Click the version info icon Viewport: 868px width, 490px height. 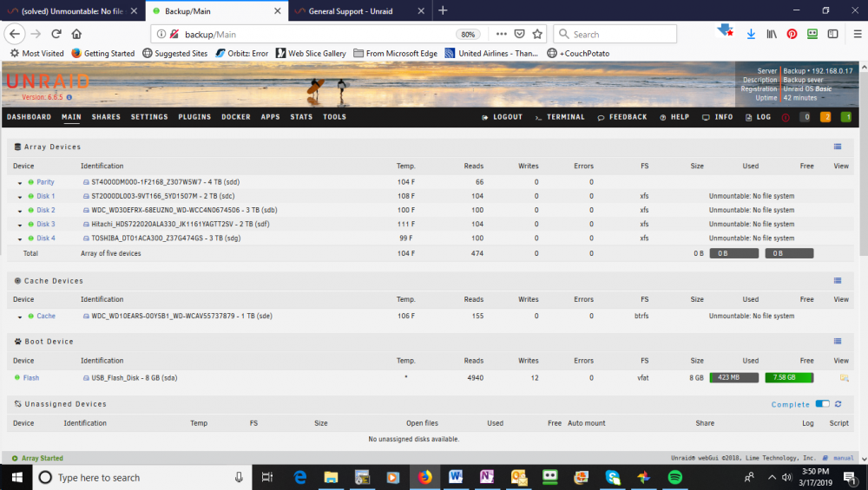coord(69,97)
